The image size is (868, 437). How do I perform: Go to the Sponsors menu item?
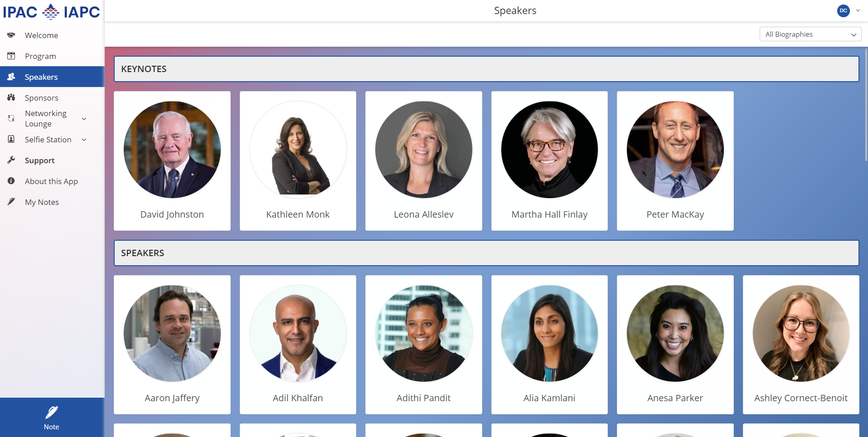(42, 98)
